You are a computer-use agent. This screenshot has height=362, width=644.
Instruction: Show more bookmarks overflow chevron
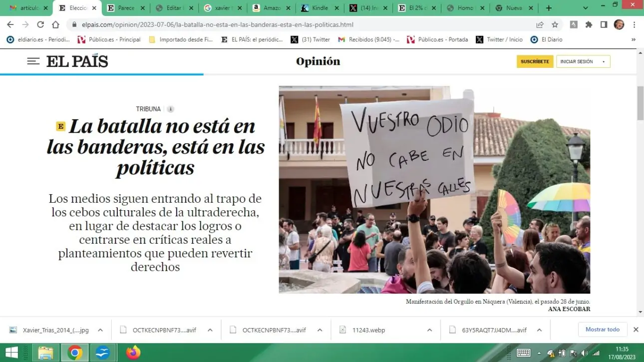tap(634, 39)
